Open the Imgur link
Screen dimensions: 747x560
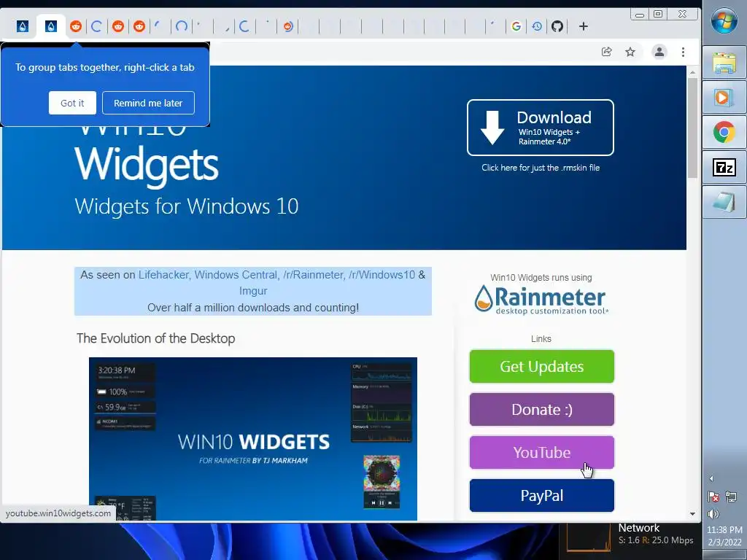pos(253,291)
